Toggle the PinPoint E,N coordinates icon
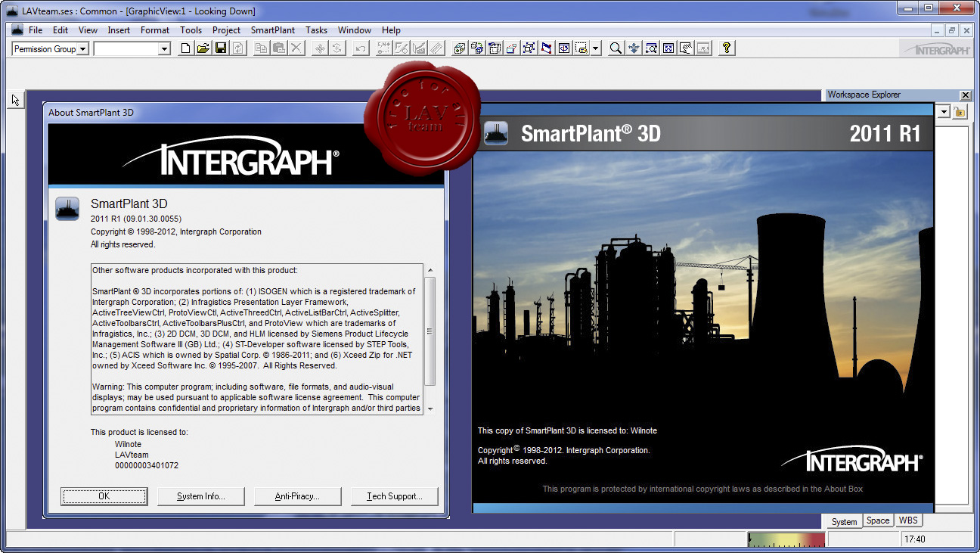980x553 pixels. (x=384, y=48)
